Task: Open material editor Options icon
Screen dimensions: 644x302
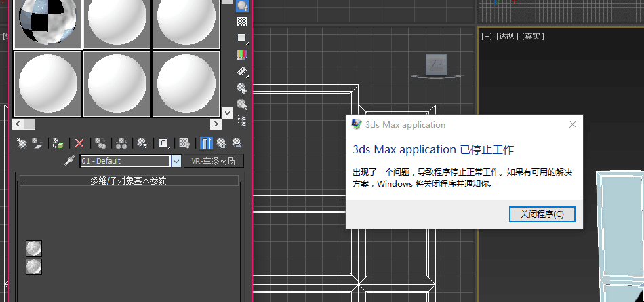Action: click(x=242, y=88)
